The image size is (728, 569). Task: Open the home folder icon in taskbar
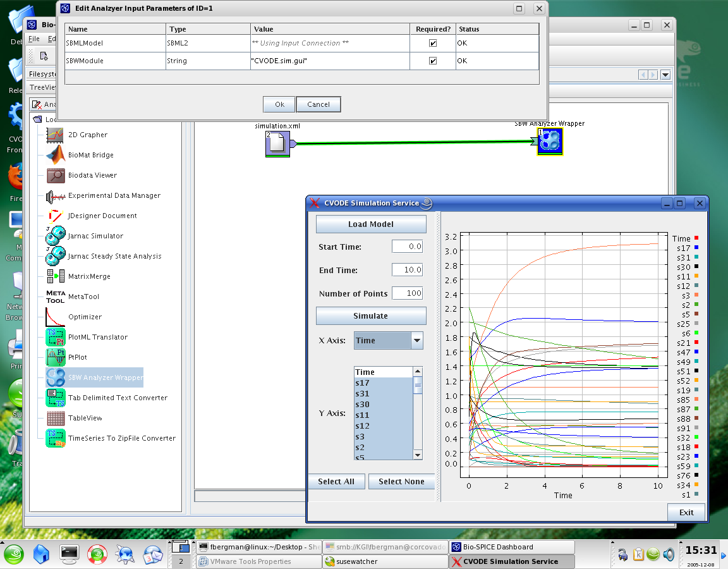(x=41, y=554)
